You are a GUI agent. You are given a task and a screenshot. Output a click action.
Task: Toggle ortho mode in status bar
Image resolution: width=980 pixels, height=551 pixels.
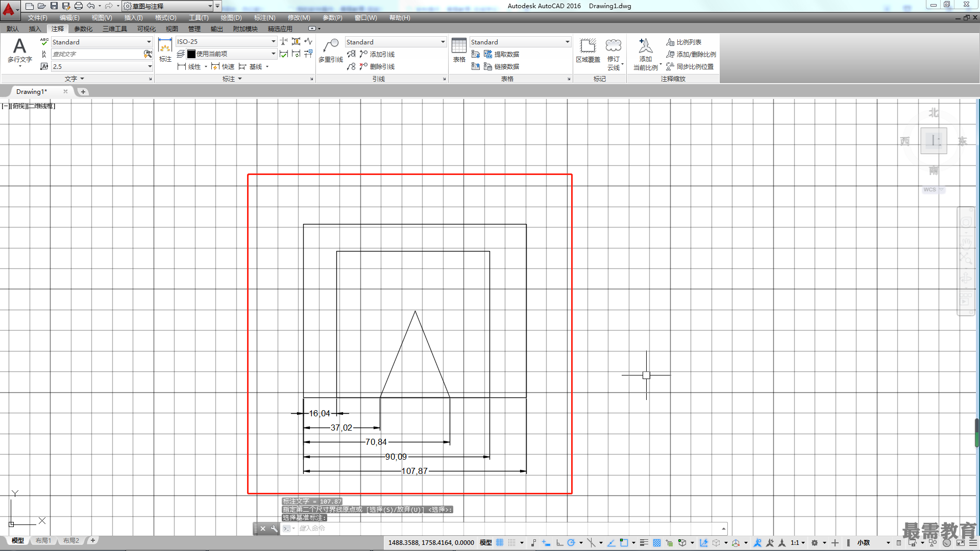[x=559, y=543]
